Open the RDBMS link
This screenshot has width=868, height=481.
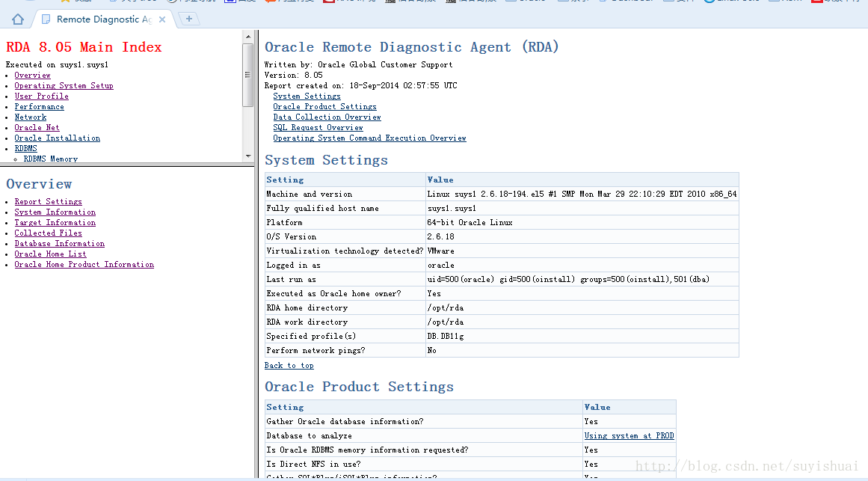tap(25, 149)
